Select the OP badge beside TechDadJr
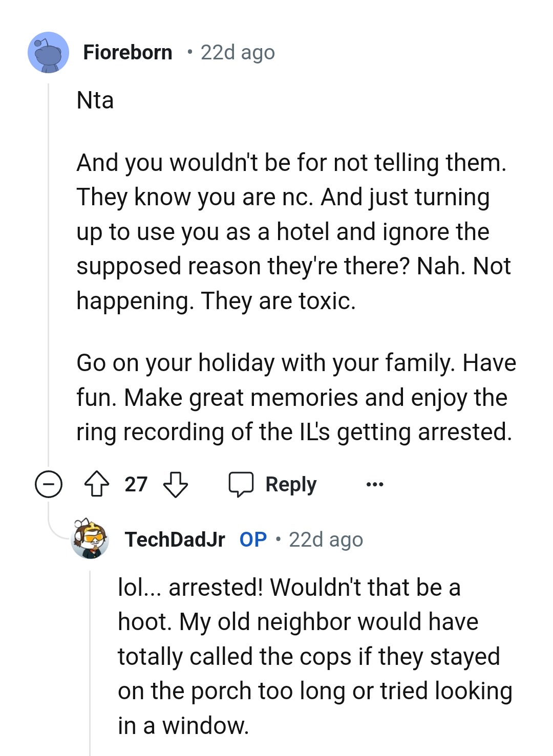553x756 pixels. click(x=252, y=539)
